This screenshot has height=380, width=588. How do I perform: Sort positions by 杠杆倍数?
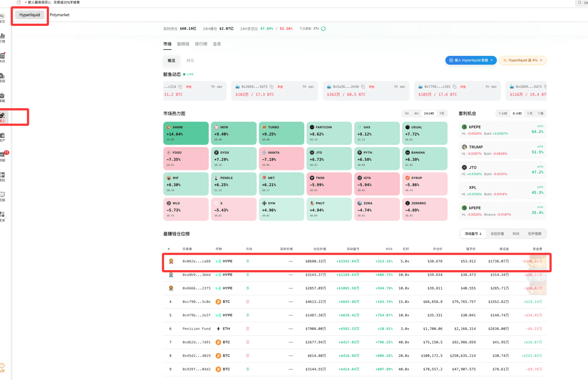coord(535,234)
